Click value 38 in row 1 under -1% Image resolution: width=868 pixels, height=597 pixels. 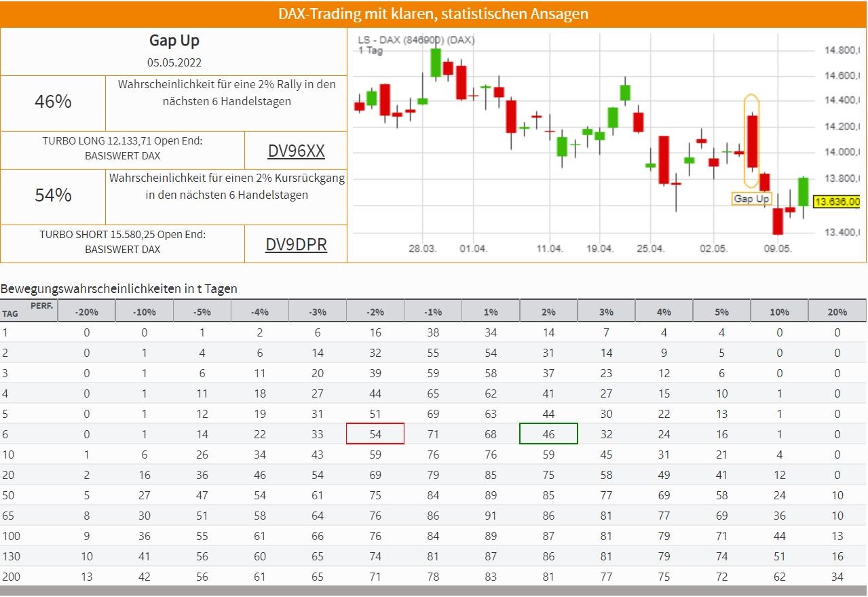433,332
